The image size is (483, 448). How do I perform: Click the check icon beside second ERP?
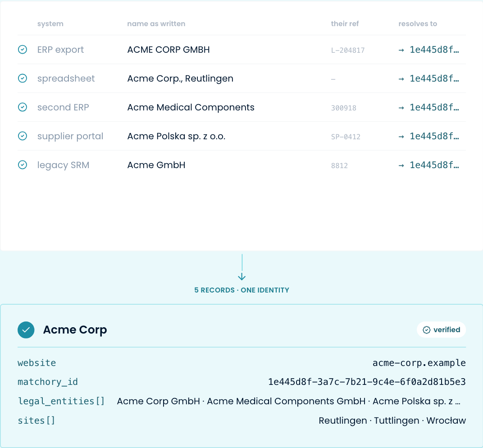(23, 107)
